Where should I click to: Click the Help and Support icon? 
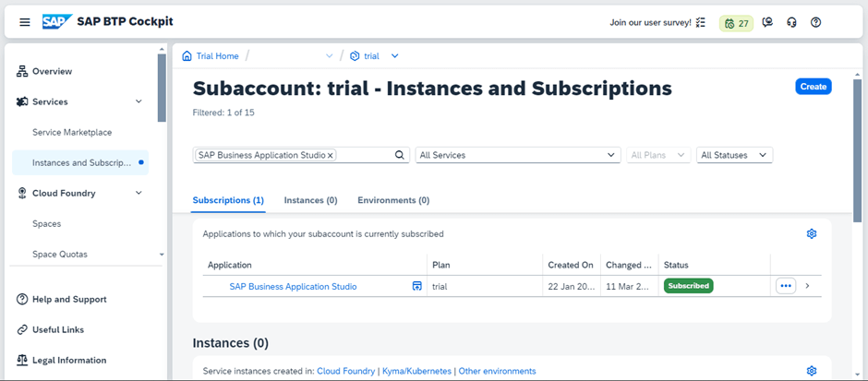pos(22,299)
